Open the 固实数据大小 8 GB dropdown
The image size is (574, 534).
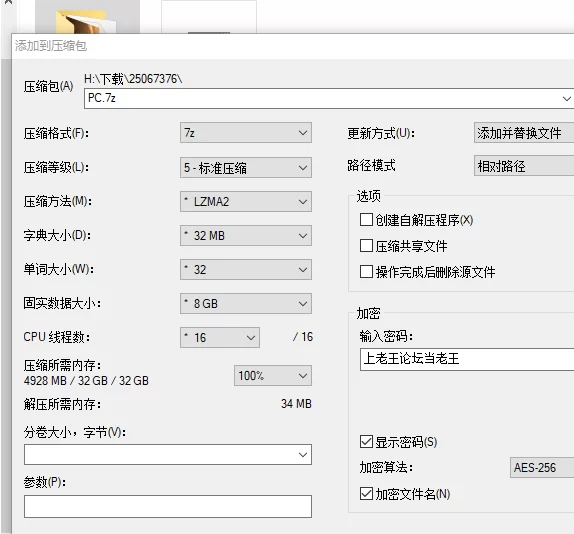[x=246, y=303]
